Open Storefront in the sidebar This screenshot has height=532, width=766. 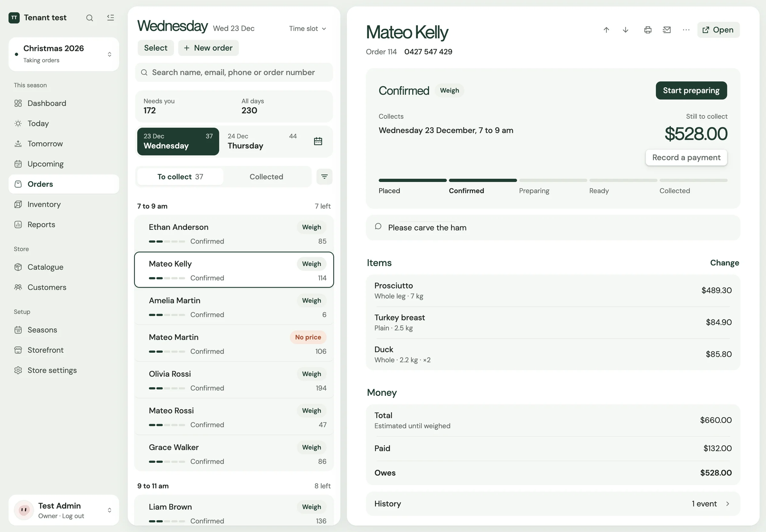click(x=64, y=350)
